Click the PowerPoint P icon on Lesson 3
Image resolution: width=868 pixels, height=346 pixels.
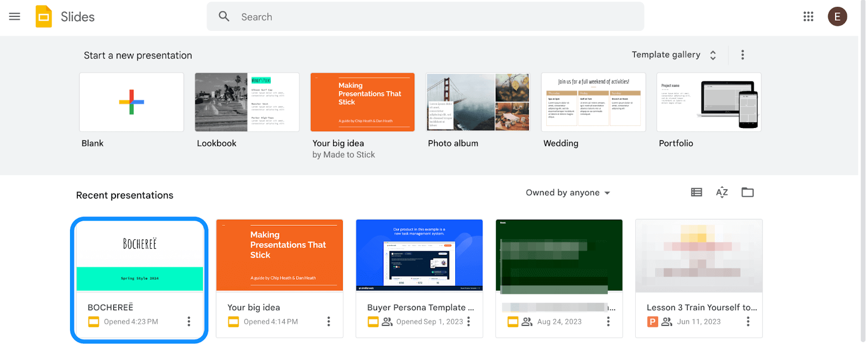[653, 322]
